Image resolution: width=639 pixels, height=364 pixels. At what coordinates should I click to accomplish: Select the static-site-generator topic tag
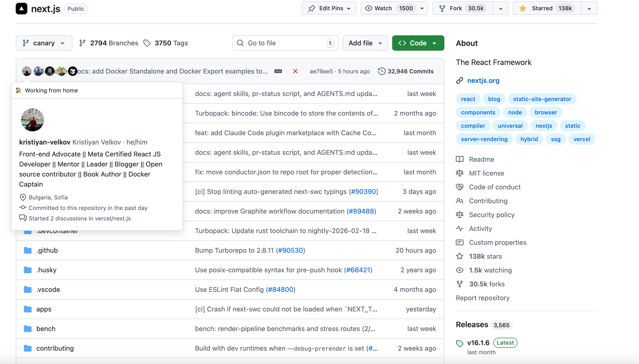click(542, 99)
